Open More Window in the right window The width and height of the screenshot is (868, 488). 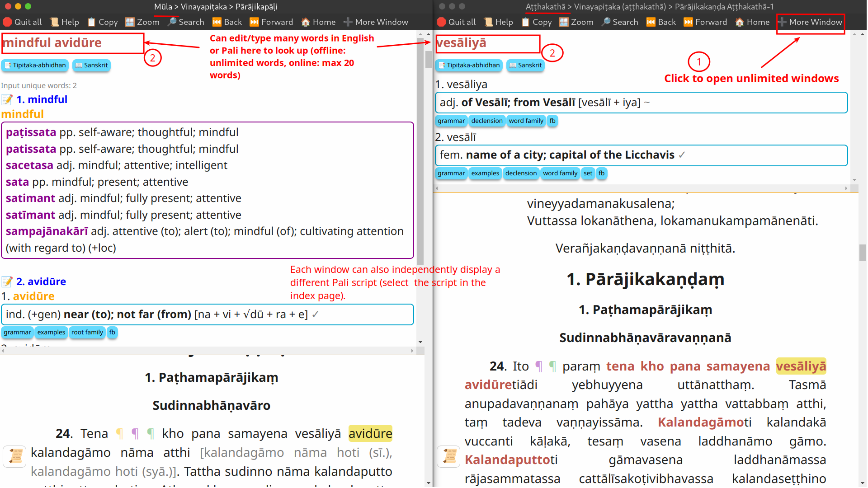tap(810, 22)
